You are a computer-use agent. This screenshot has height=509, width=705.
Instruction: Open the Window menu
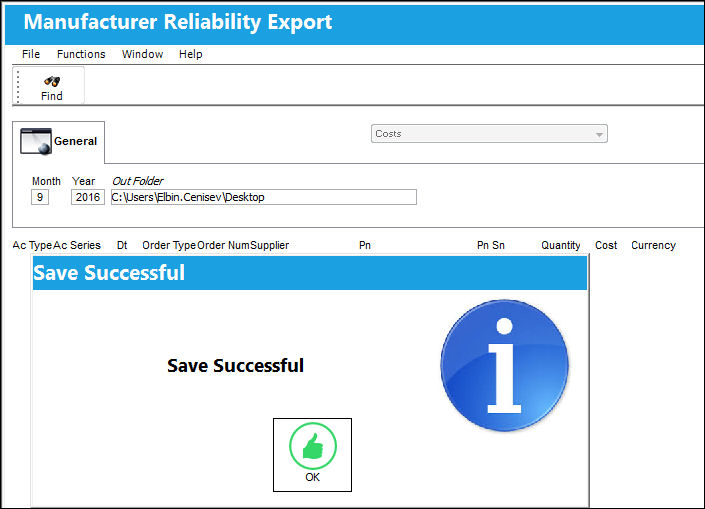[x=143, y=54]
